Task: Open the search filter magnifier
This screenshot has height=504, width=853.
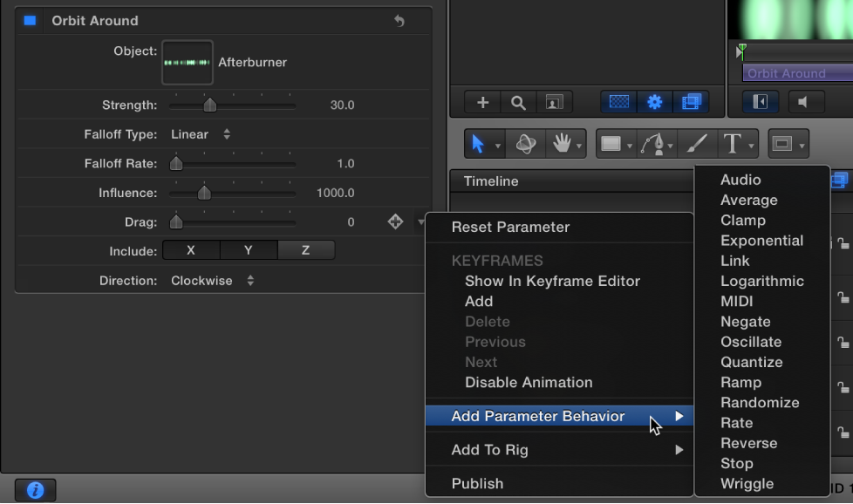Action: [x=518, y=102]
